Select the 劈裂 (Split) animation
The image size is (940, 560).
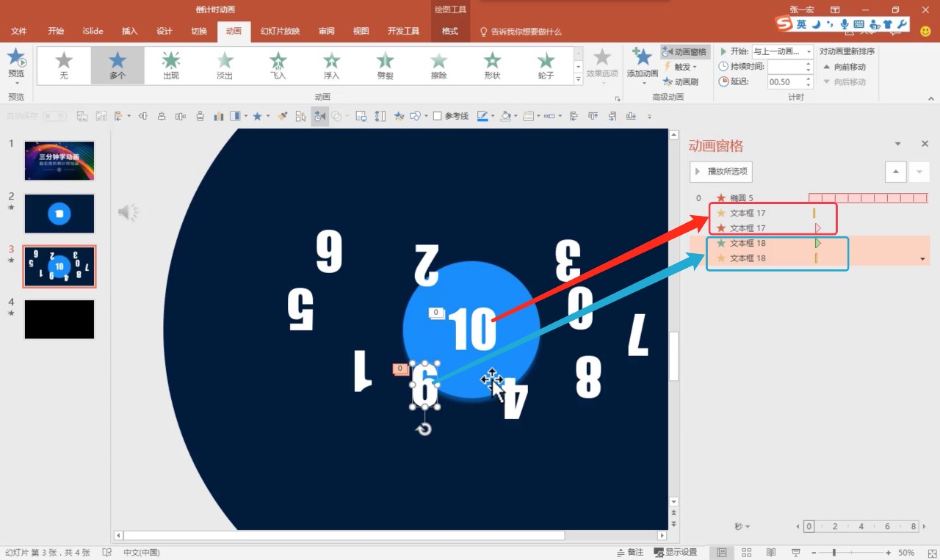point(385,65)
